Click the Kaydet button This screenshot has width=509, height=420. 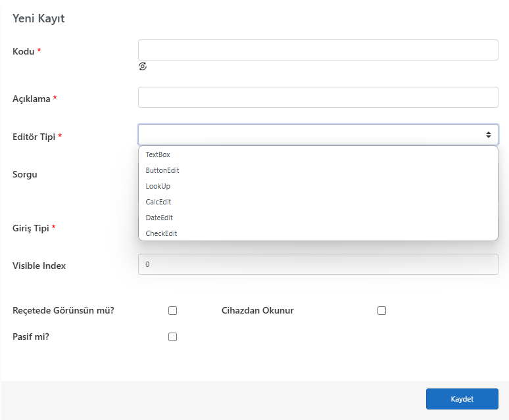click(x=462, y=399)
